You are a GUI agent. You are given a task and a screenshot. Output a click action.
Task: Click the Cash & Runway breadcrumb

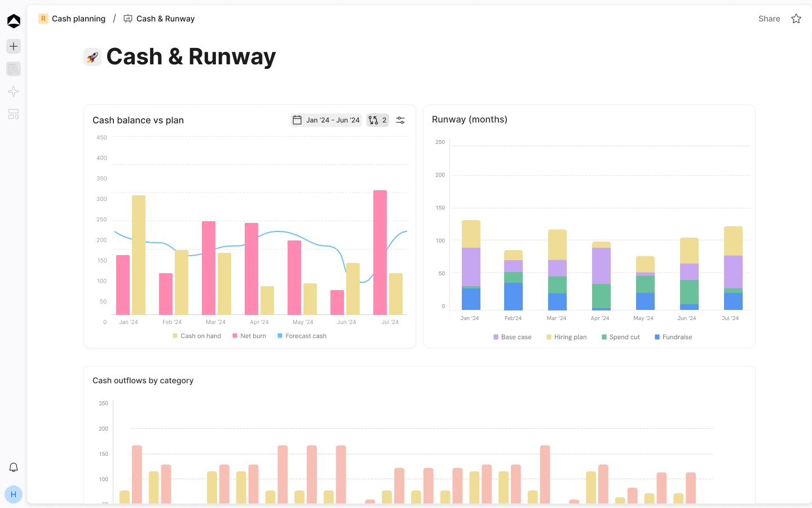point(165,19)
